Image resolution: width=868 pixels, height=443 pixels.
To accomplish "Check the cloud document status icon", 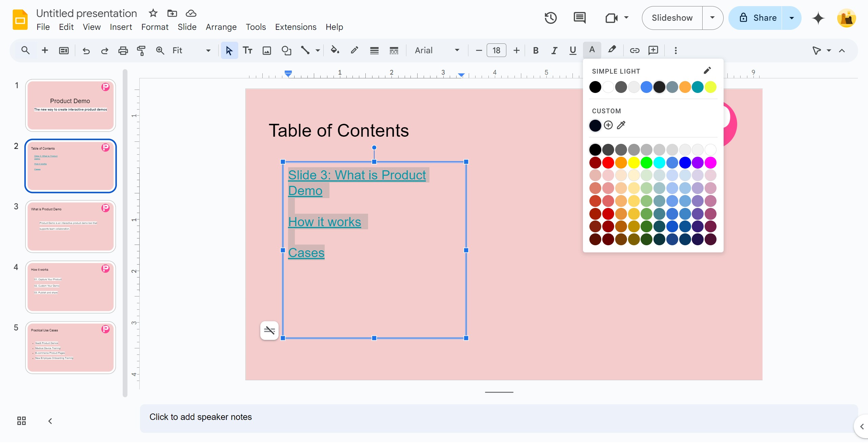I will pyautogui.click(x=191, y=13).
